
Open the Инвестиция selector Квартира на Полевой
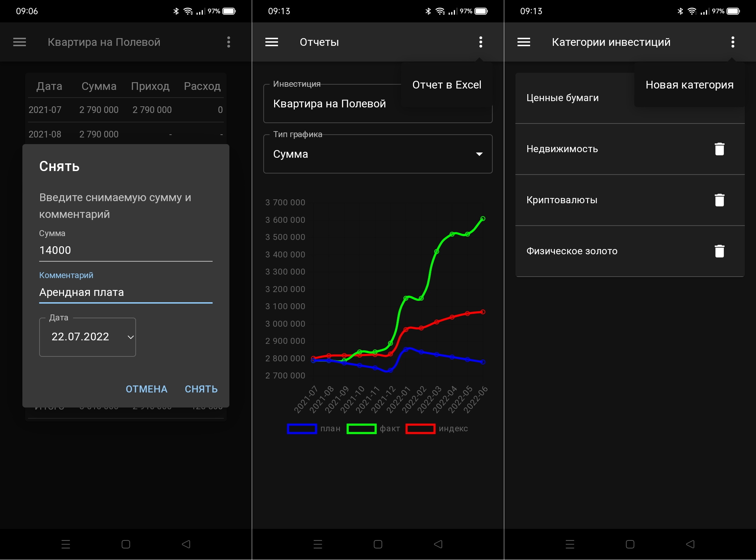click(x=329, y=104)
